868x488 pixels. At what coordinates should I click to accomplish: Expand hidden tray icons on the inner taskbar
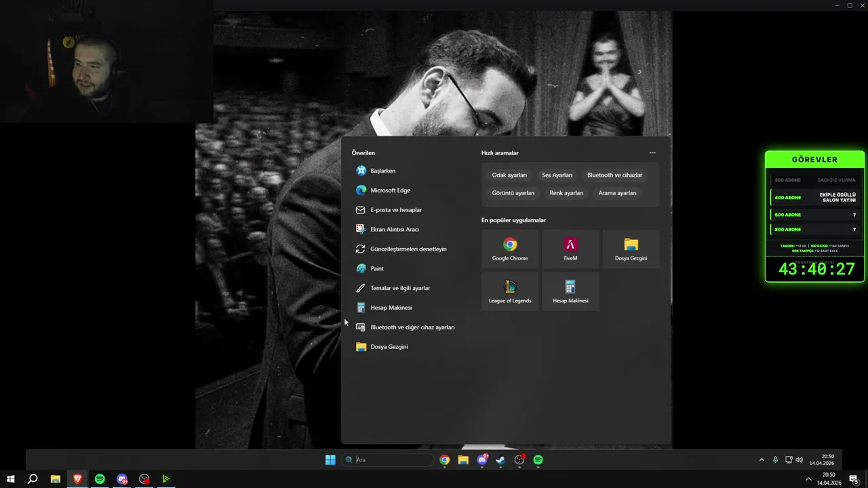tap(762, 460)
